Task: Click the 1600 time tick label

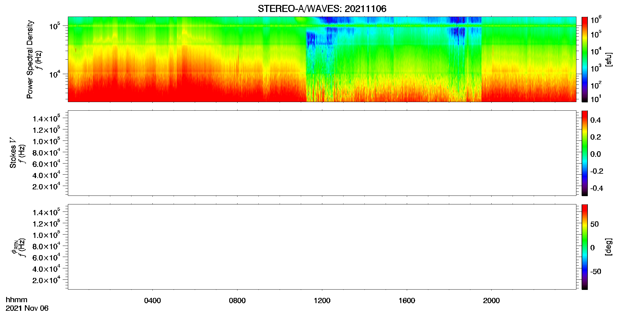Action: click(x=407, y=301)
